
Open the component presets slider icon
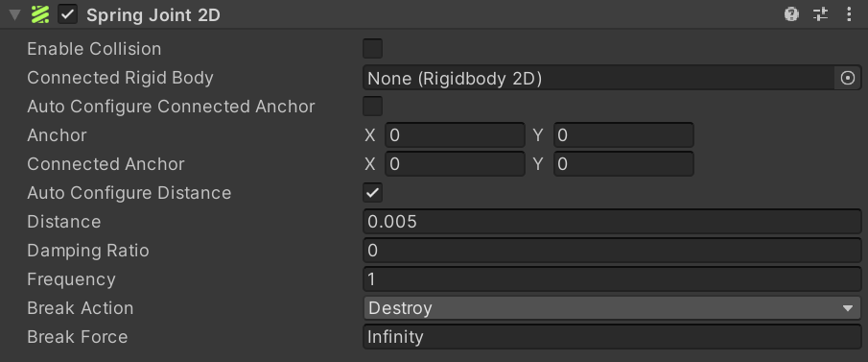820,14
